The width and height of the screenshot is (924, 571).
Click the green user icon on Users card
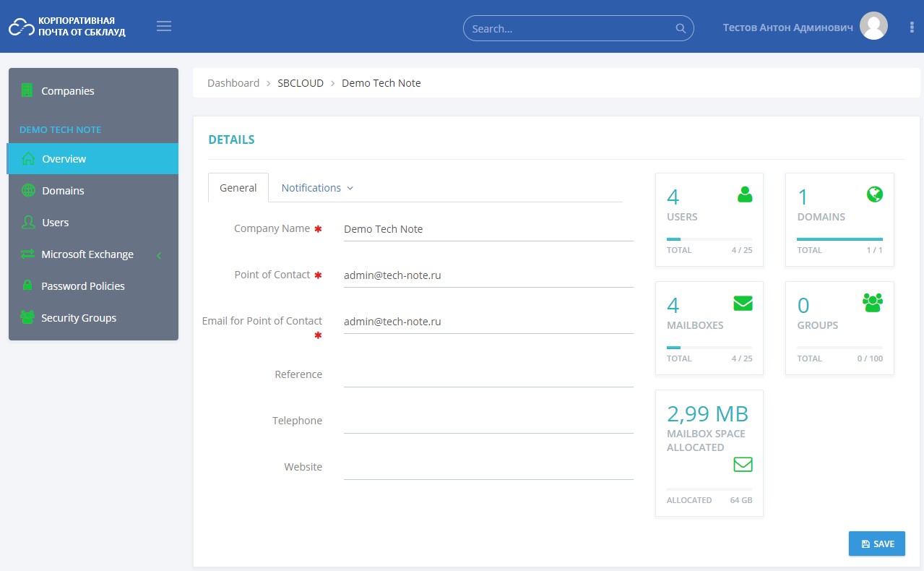[745, 194]
